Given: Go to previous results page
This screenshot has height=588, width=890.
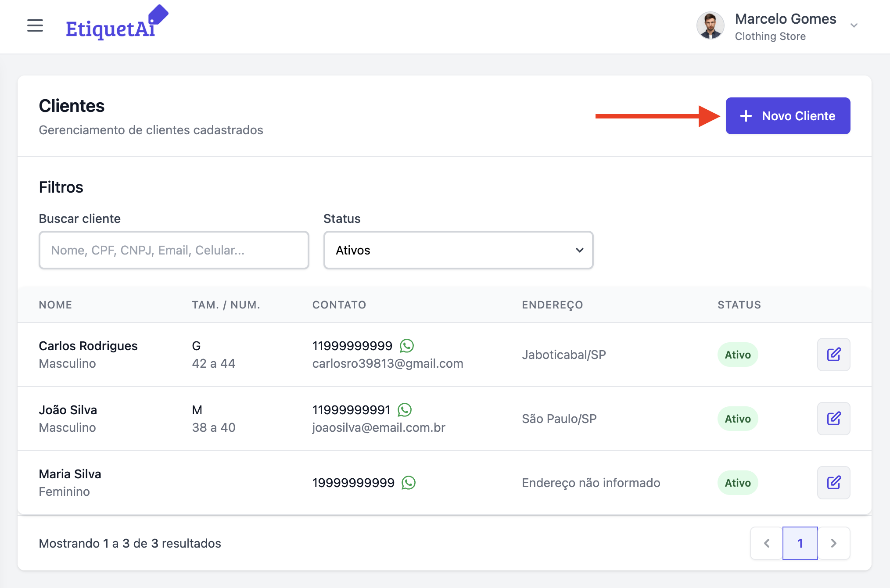Looking at the screenshot, I should [x=767, y=543].
